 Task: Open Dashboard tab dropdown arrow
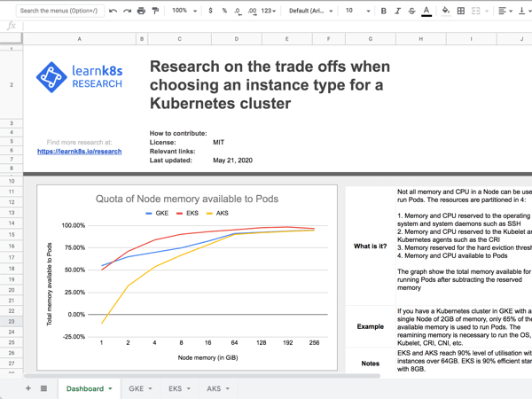(110, 389)
